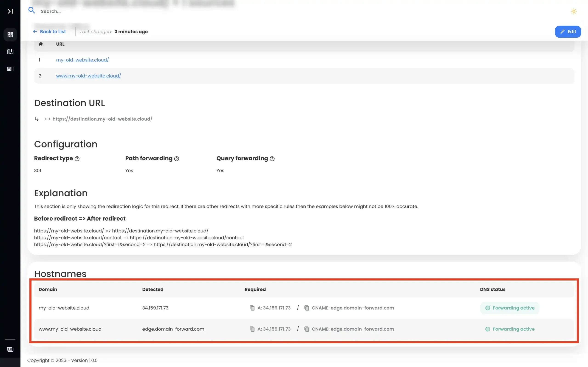Image resolution: width=588 pixels, height=367 pixels.
Task: Collapse the left sidebar panel
Action: (x=10, y=11)
